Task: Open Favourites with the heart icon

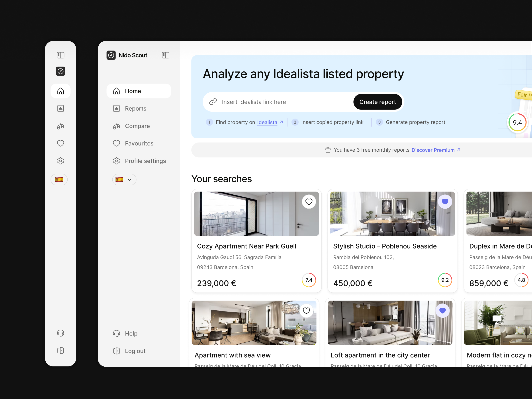Action: click(60, 143)
